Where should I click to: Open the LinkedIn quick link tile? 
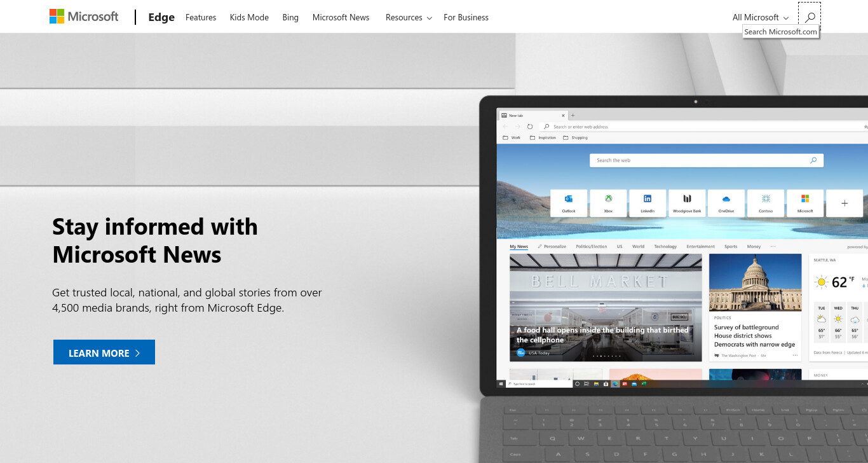click(648, 203)
